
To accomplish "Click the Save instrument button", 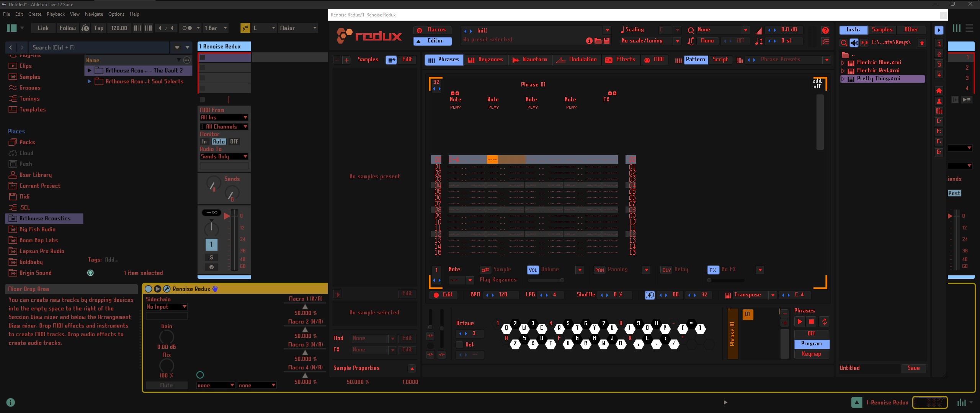I will point(913,368).
